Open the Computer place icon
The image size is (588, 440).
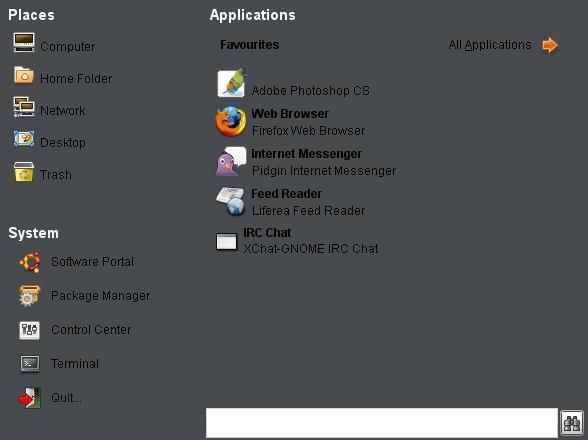pos(24,42)
